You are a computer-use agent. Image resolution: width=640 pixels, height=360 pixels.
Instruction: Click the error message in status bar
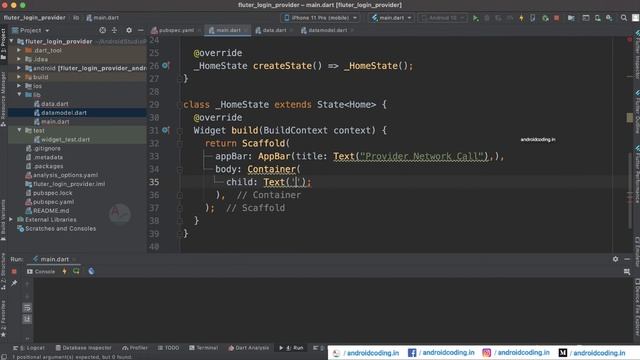point(72,357)
